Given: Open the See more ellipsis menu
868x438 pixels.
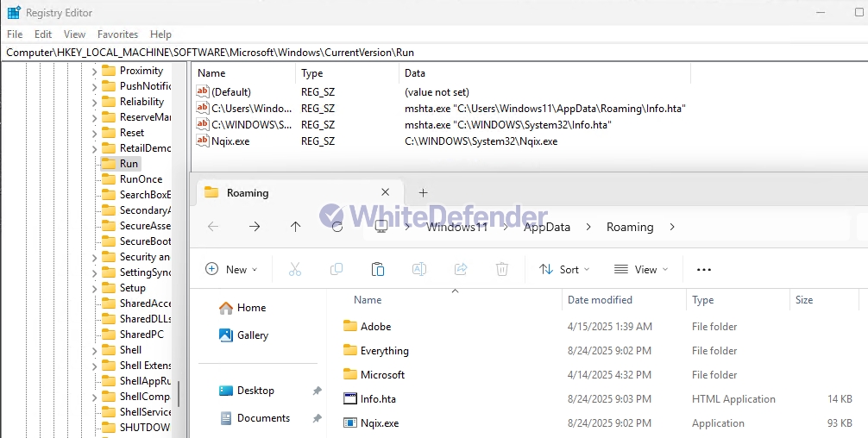Looking at the screenshot, I should [703, 269].
